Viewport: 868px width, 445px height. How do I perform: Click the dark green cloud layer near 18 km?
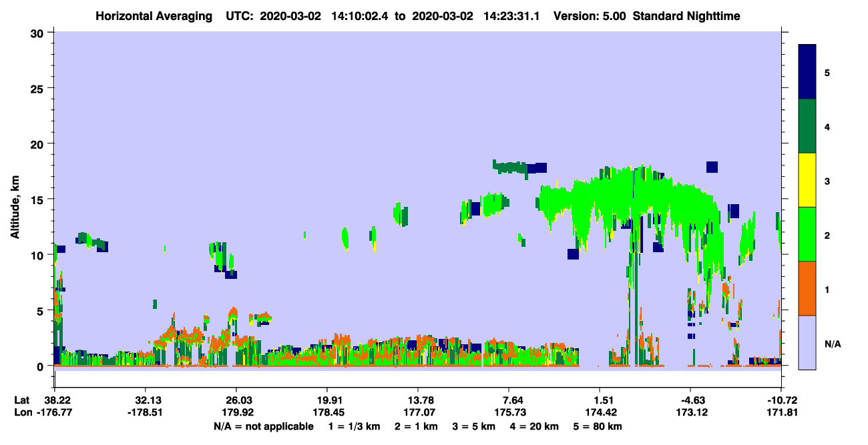(509, 166)
